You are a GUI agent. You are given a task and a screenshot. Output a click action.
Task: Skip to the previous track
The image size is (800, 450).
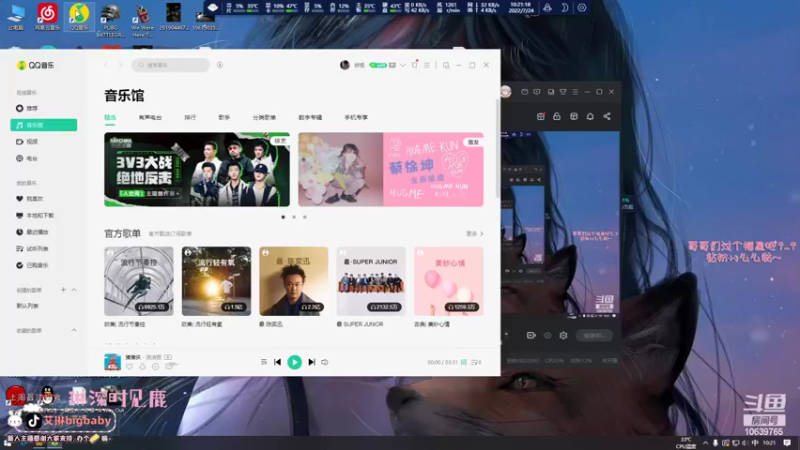pyautogui.click(x=278, y=362)
